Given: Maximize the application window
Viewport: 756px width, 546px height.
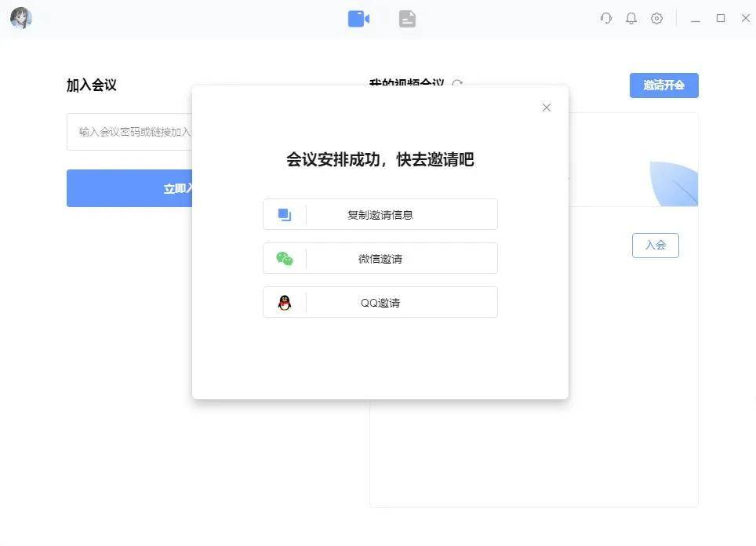Looking at the screenshot, I should click(x=720, y=18).
